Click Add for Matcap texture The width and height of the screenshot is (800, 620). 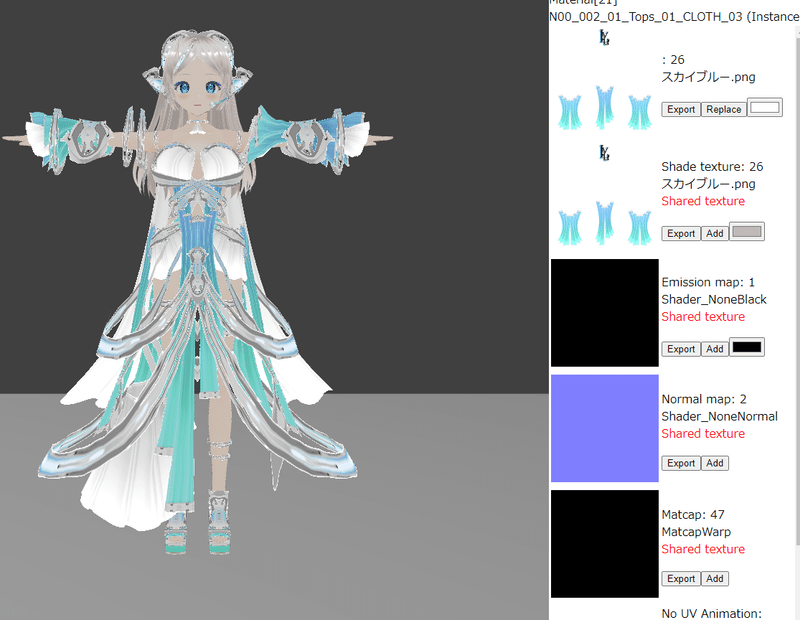tap(714, 579)
